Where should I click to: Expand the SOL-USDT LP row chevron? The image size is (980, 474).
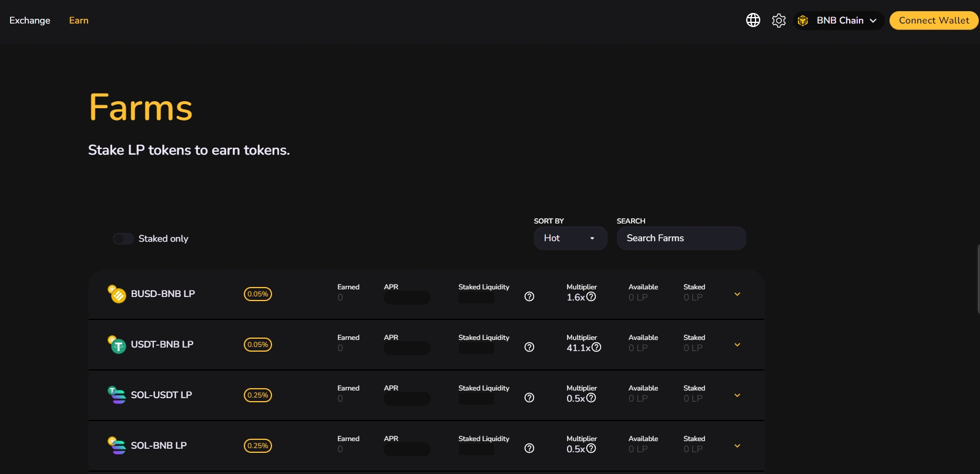click(x=737, y=395)
